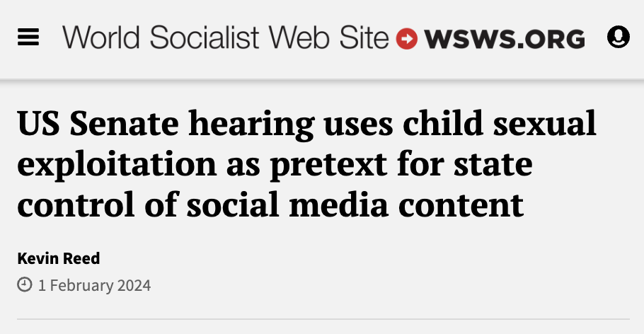Open author page for Kevin Reed

(59, 258)
